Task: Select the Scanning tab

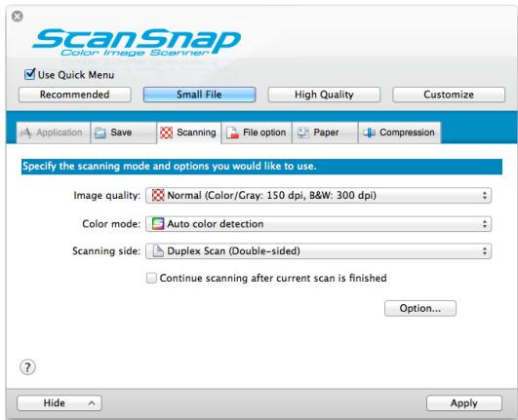Action: [188, 133]
